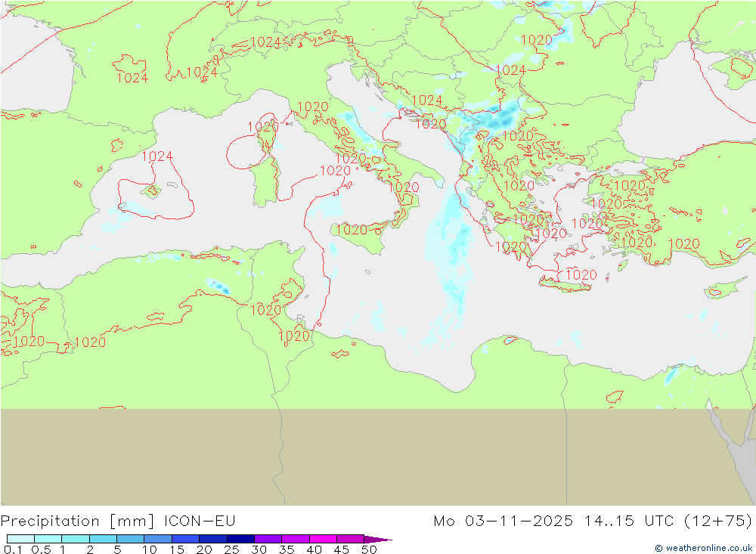
Task: Click the "50" legend scale label
Action: pos(369,549)
